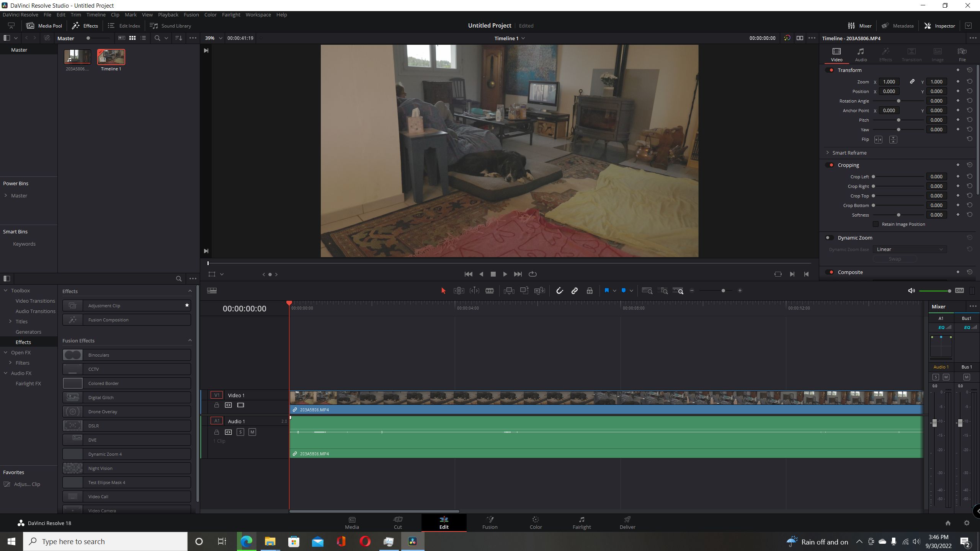Open viewer zoom 39% dropdown
Viewport: 980px width, 551px height.
coord(214,38)
